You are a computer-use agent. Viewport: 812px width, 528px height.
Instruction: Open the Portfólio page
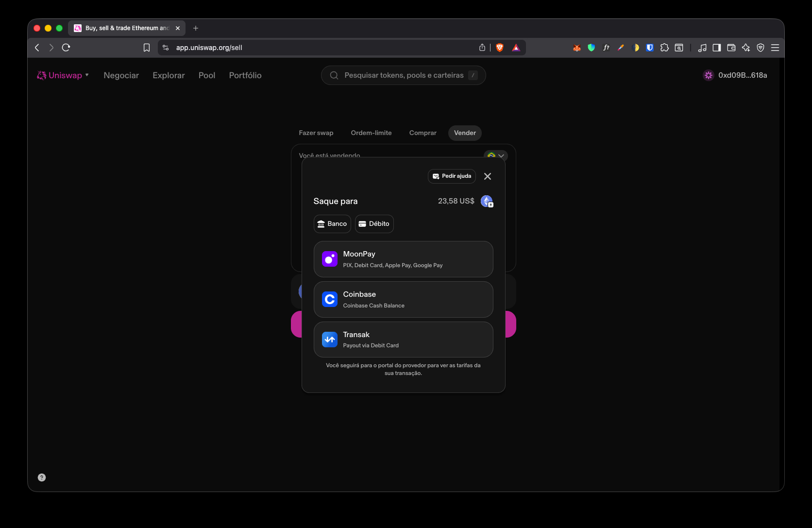coord(245,75)
